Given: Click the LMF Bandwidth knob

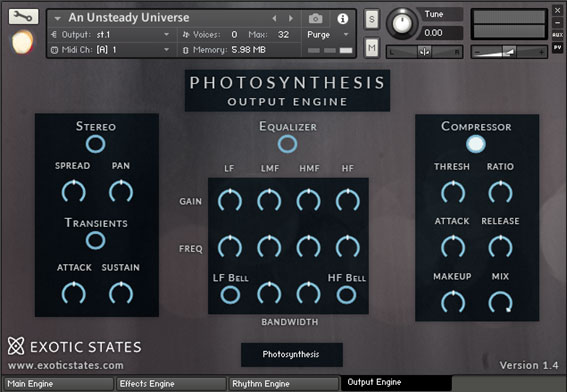Looking at the screenshot, I should (269, 294).
